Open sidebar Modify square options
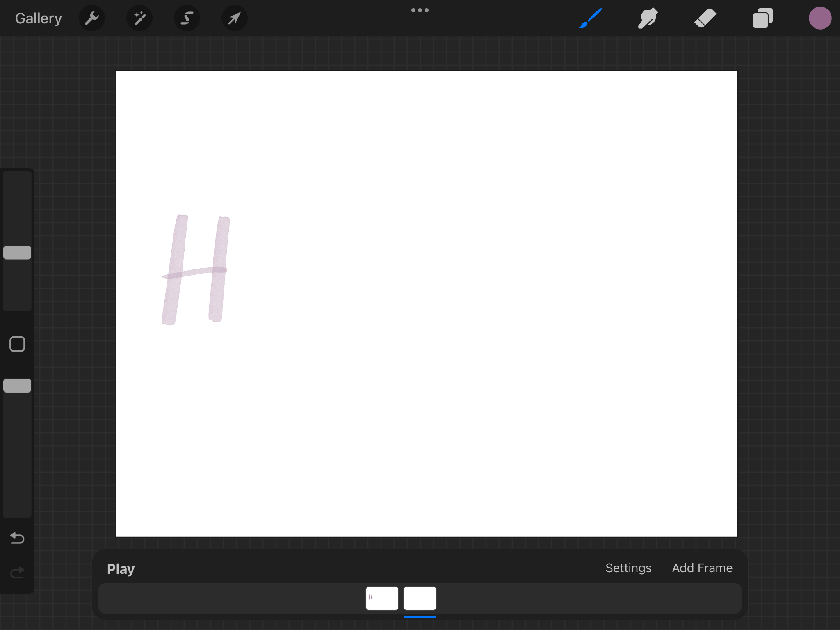 click(x=17, y=344)
